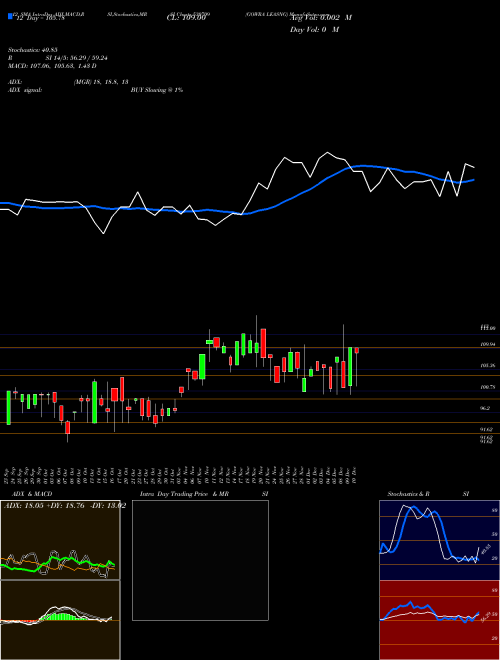The width and height of the screenshot is (500, 660).
Task: Open the red RSI mini chart
Action: tap(439, 620)
